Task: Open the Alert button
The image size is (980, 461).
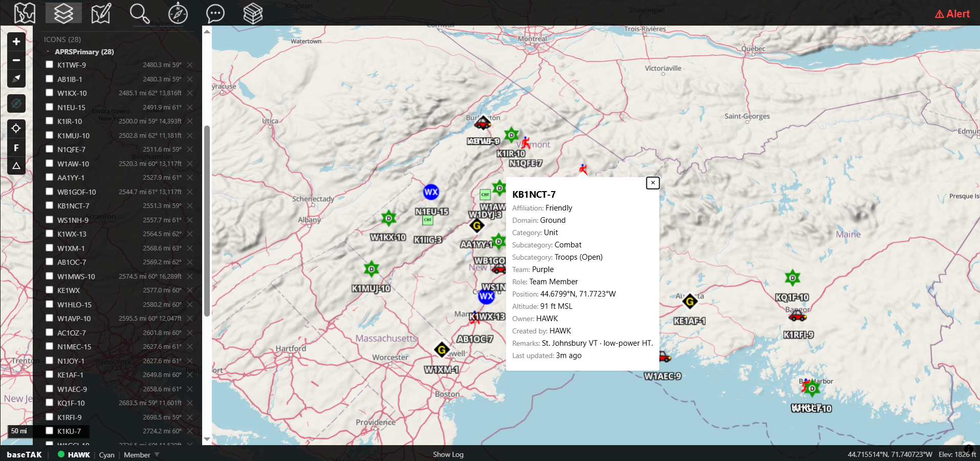Action: tap(952, 14)
